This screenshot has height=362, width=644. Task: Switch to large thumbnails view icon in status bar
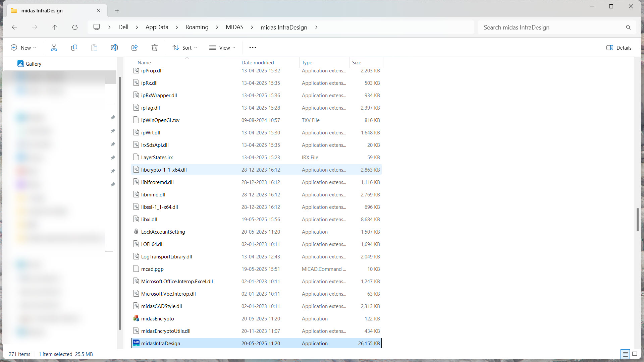tap(635, 354)
